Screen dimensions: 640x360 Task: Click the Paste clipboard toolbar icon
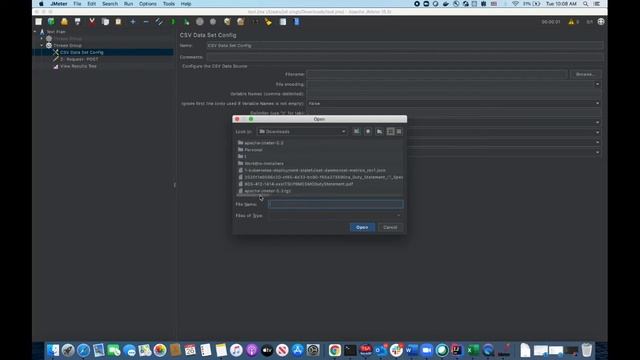click(118, 22)
